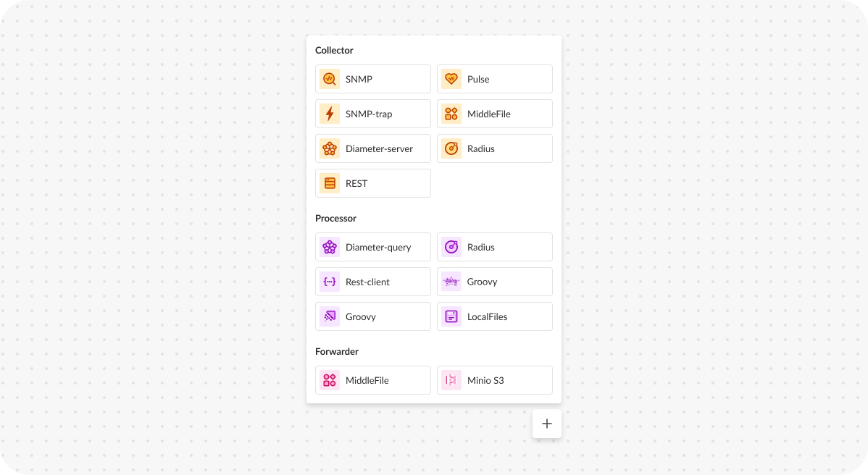Choose the Groovy item in left column

click(x=372, y=316)
